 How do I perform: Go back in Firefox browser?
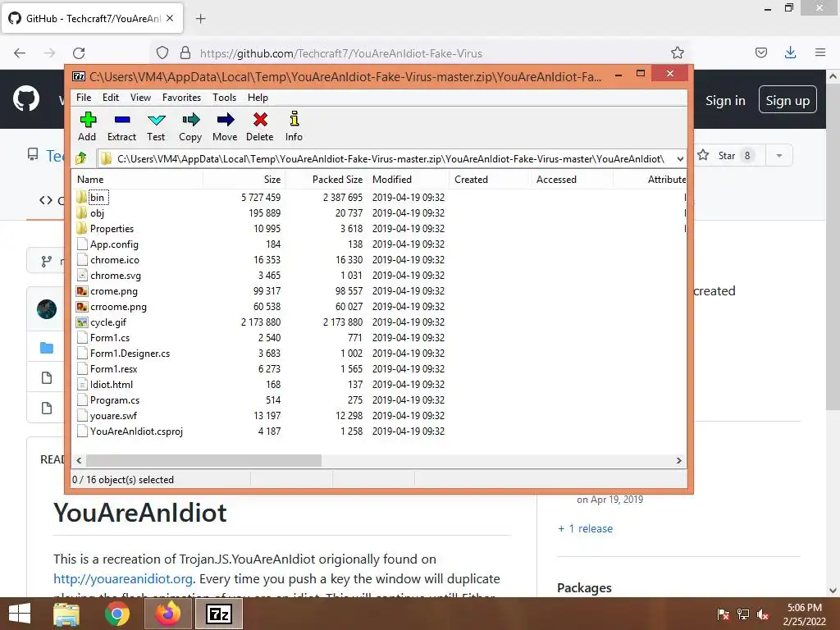tap(20, 53)
